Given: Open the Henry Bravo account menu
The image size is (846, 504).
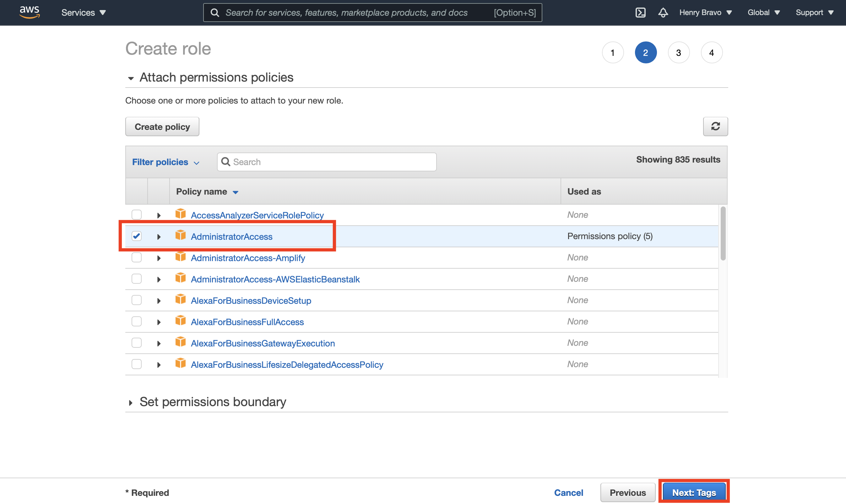Looking at the screenshot, I should (705, 13).
